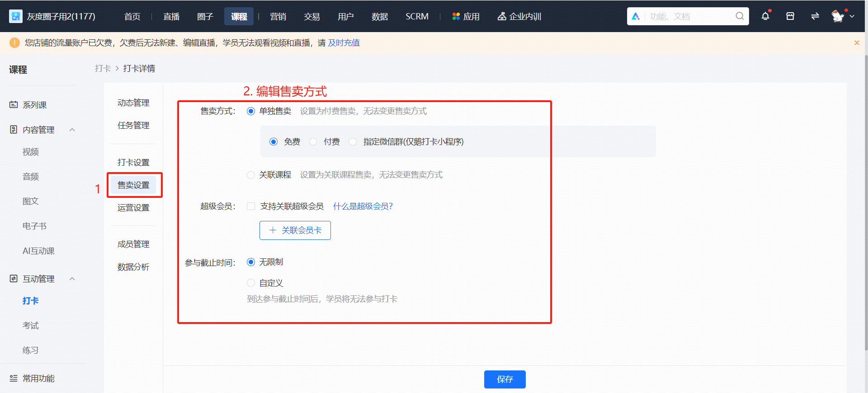868x393 pixels.
Task: Go to 考试 in sidebar
Action: pyautogui.click(x=31, y=326)
